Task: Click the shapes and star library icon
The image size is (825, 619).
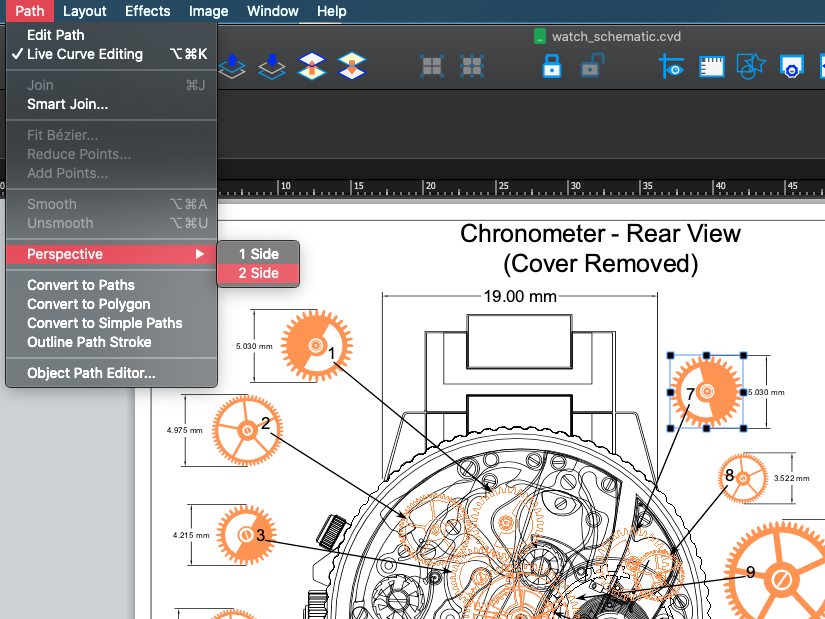Action: coord(750,66)
